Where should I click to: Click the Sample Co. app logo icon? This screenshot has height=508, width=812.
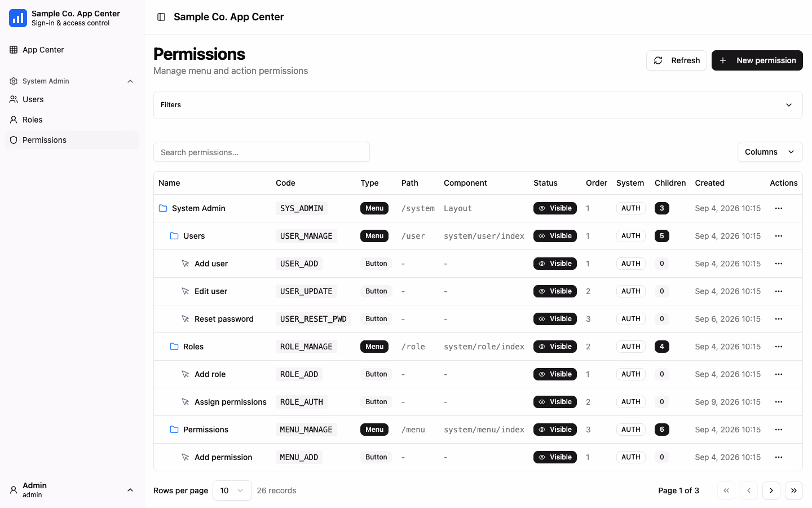(18, 18)
